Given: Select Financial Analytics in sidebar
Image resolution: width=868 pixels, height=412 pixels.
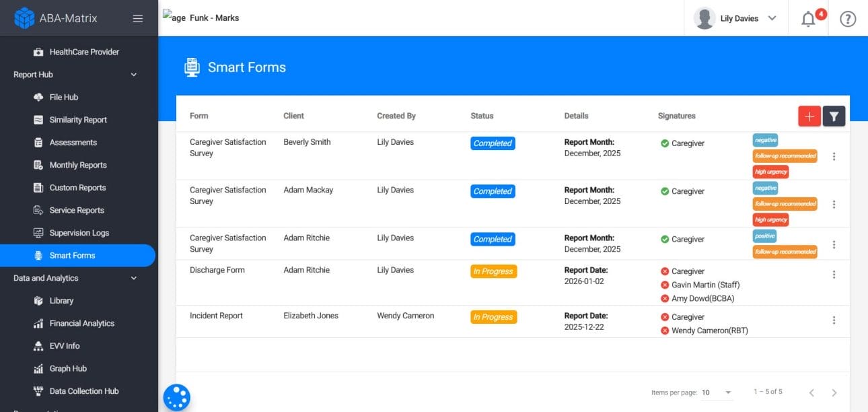Looking at the screenshot, I should click(x=81, y=323).
